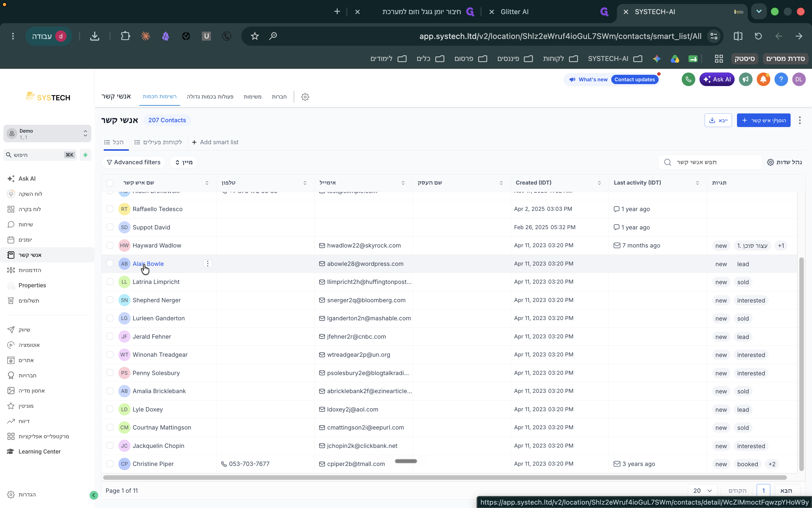812x508 pixels.
Task: Click the vertical scrollbar of contacts table
Action: click(x=801, y=364)
